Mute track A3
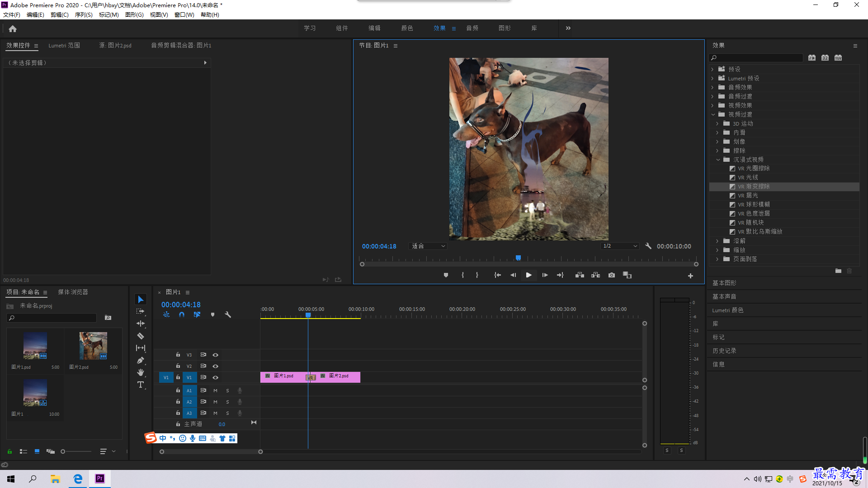 (x=215, y=413)
